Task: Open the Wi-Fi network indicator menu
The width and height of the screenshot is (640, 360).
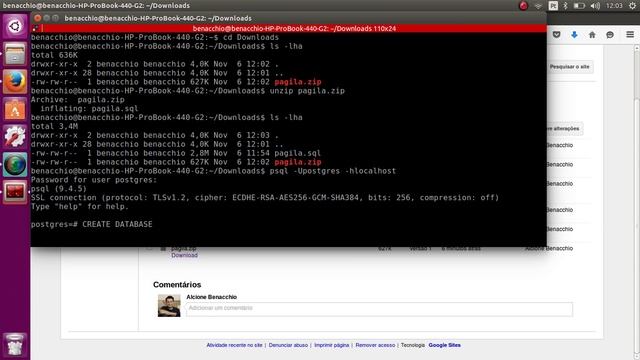Action: [x=538, y=6]
